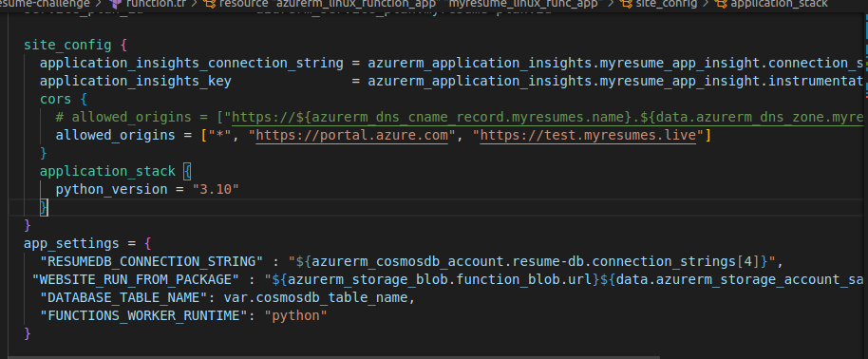This screenshot has width=868, height=359.
Task: Select the application_stack breadcrumb segment
Action: point(779,4)
